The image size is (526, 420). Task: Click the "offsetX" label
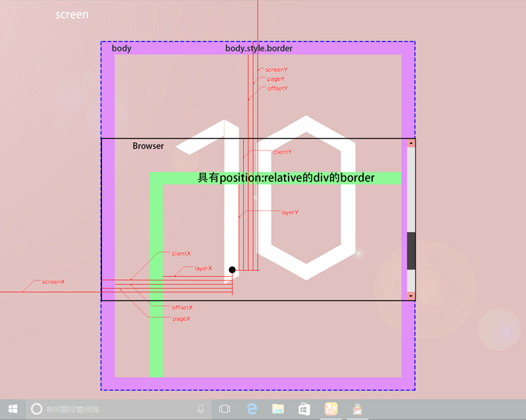point(183,308)
